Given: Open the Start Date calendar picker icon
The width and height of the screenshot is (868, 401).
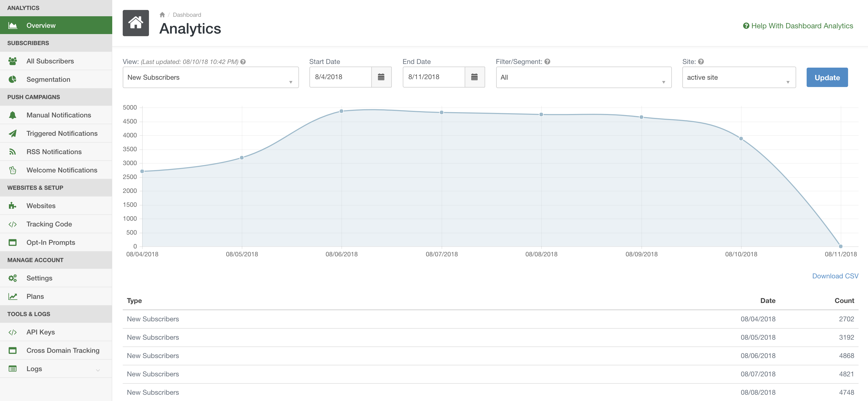Looking at the screenshot, I should point(381,77).
